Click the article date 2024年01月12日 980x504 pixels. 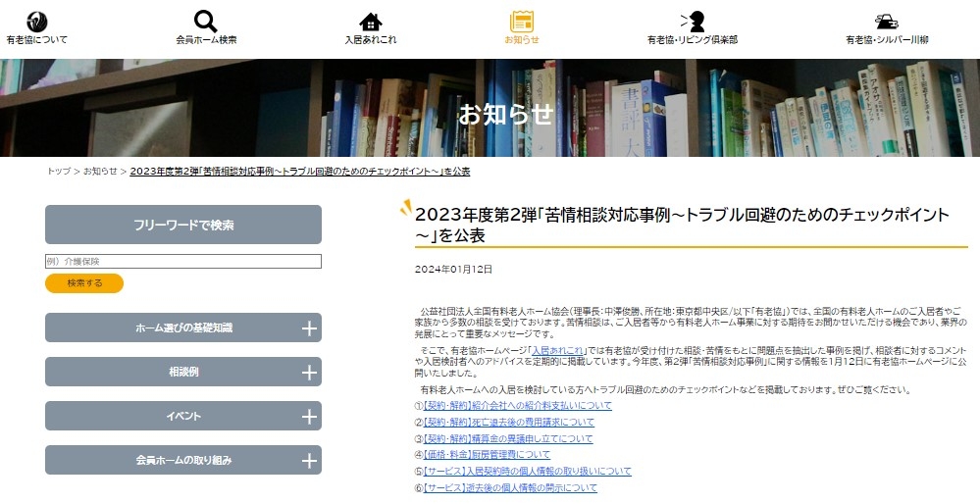pos(454,270)
